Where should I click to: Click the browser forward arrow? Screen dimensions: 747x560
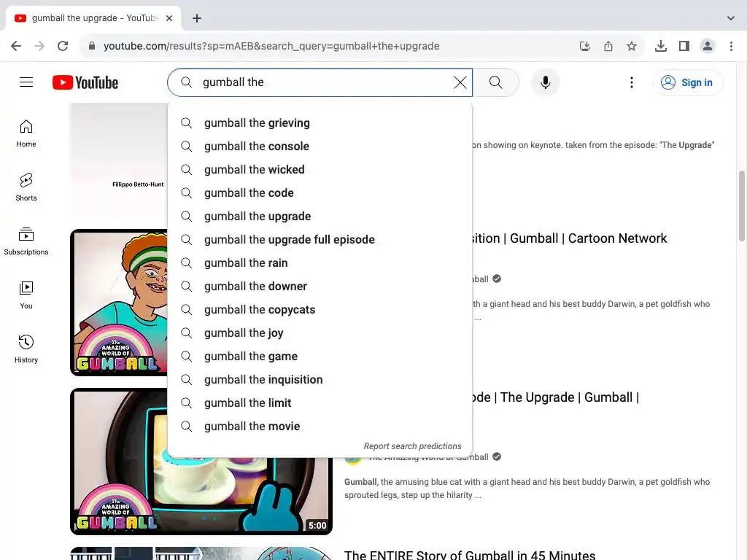(39, 46)
